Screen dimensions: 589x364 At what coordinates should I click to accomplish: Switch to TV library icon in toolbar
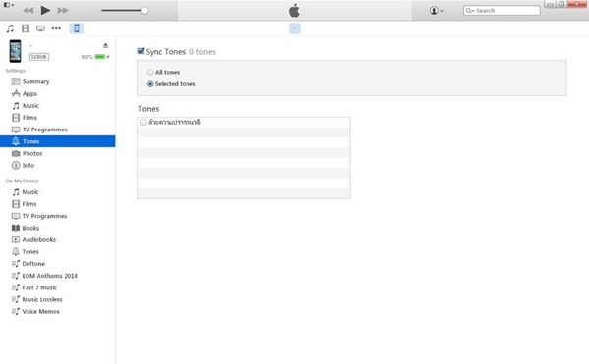coord(40,28)
